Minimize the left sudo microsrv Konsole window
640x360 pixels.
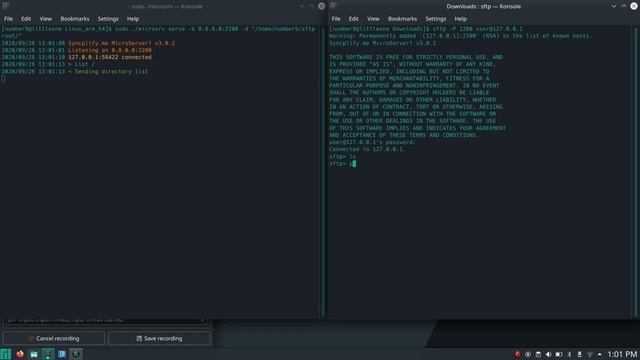point(301,6)
